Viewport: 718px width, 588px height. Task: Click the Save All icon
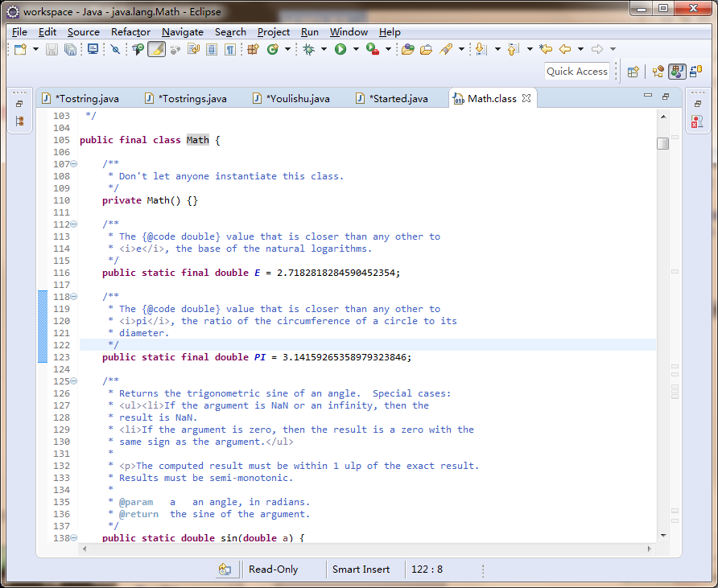tap(71, 49)
